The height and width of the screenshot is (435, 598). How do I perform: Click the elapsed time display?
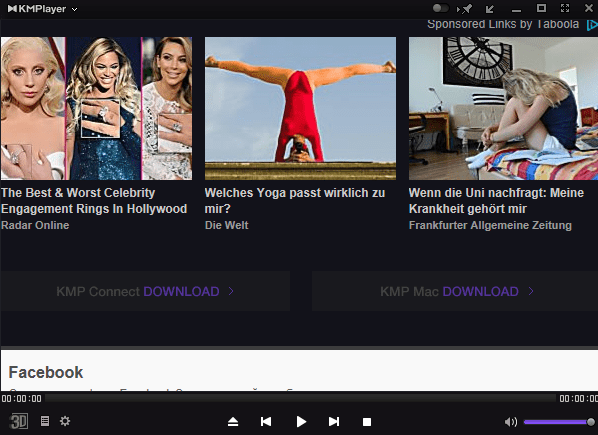(21, 399)
